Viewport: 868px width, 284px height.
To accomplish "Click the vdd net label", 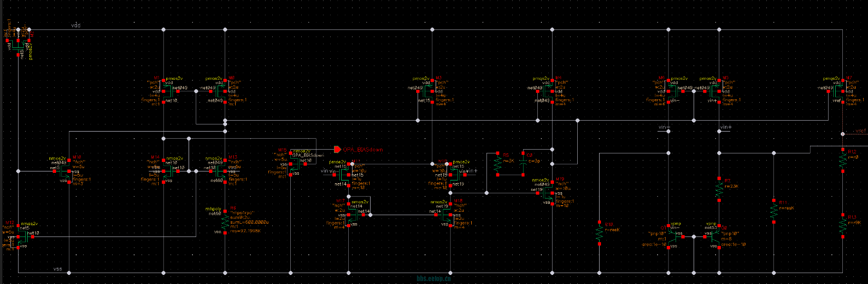I will pos(76,25).
